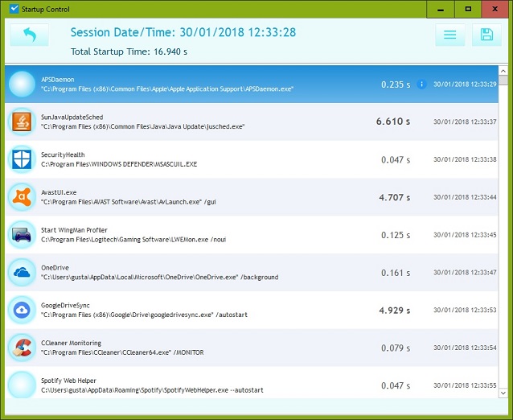Click the timestamp 30/01/2018 12:33:44
Viewport: 513px width, 420px height.
(465, 197)
